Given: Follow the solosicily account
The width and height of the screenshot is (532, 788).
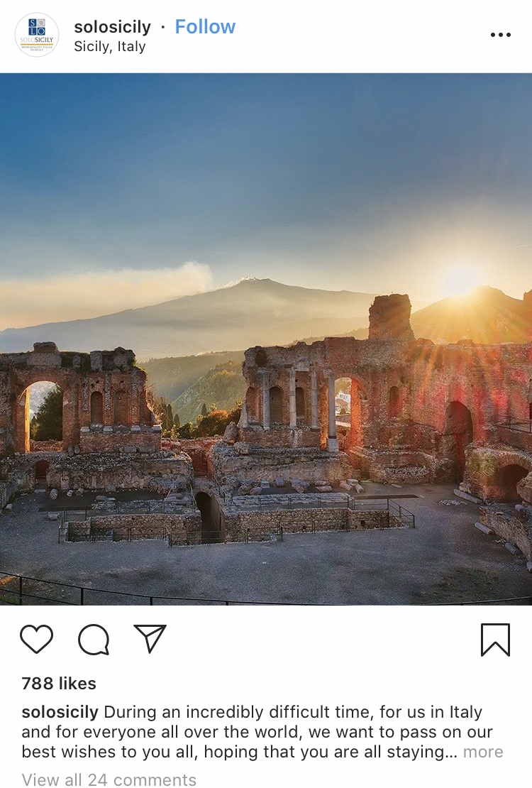Looking at the screenshot, I should coord(205,27).
